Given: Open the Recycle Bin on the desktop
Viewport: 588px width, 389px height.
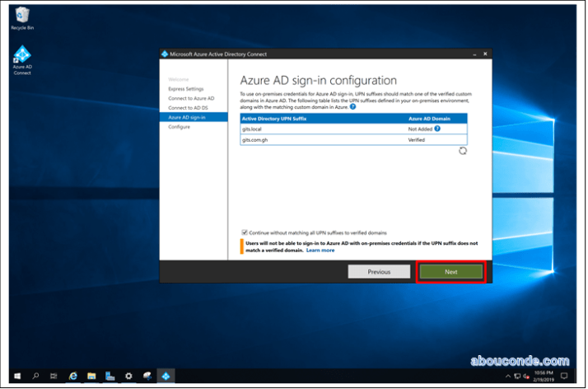Looking at the screenshot, I should pyautogui.click(x=22, y=16).
